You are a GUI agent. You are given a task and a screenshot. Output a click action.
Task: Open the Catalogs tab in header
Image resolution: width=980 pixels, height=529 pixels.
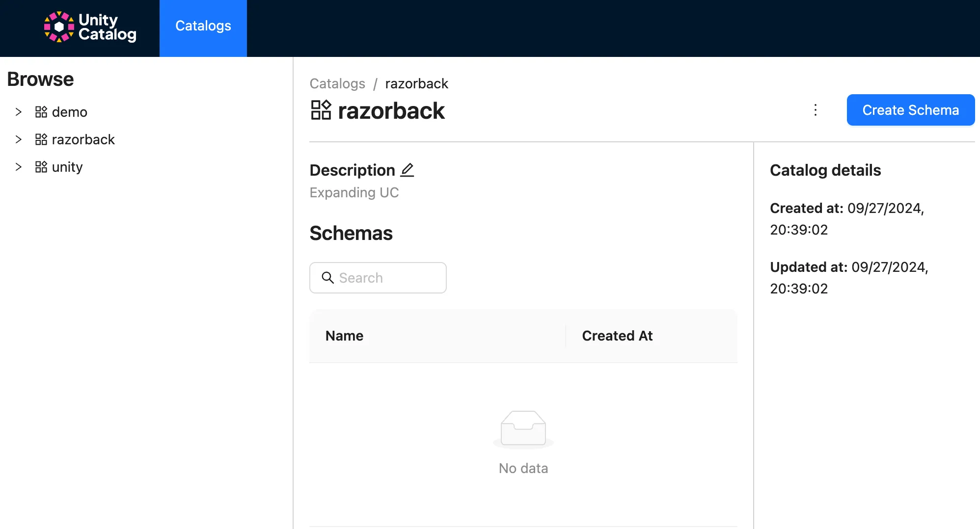pyautogui.click(x=203, y=26)
